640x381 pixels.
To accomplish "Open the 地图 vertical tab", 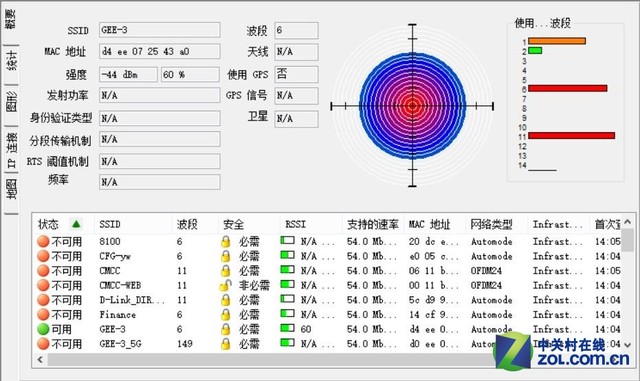I will (11, 190).
